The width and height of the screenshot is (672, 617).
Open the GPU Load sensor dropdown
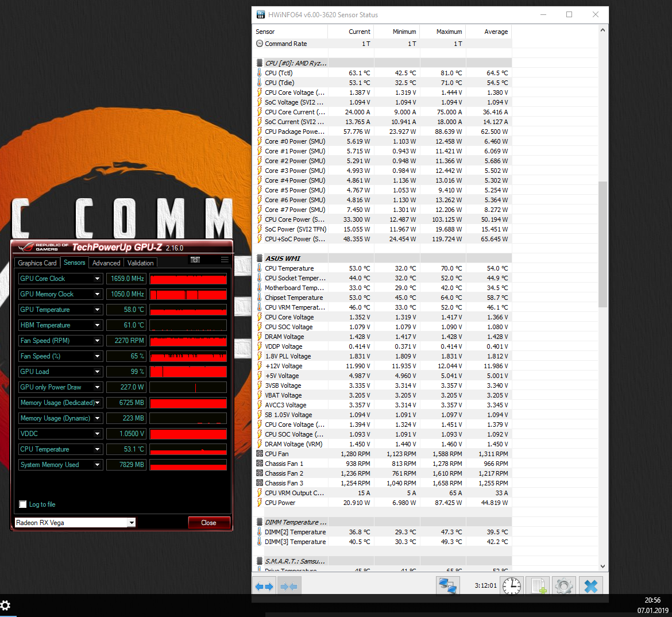pyautogui.click(x=97, y=372)
